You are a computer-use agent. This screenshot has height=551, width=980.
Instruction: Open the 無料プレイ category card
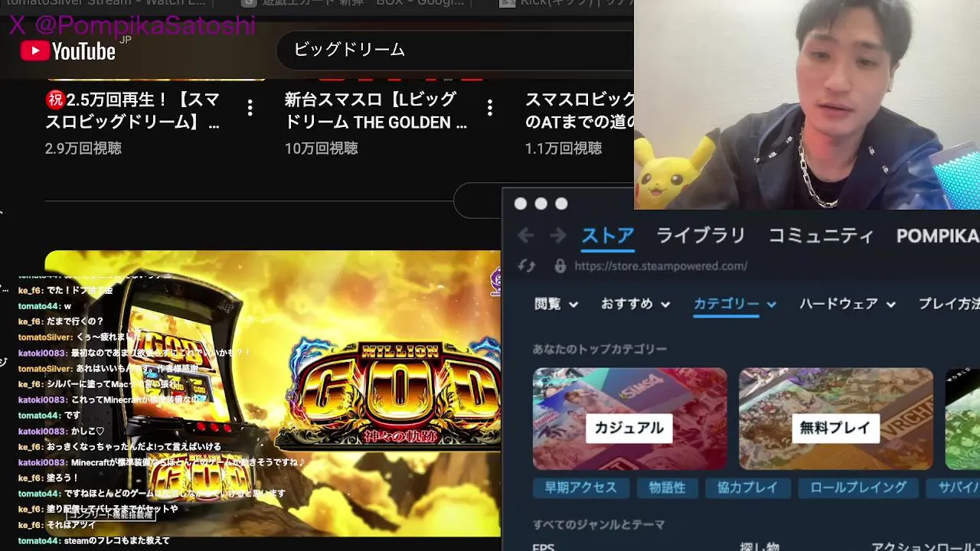(x=835, y=419)
